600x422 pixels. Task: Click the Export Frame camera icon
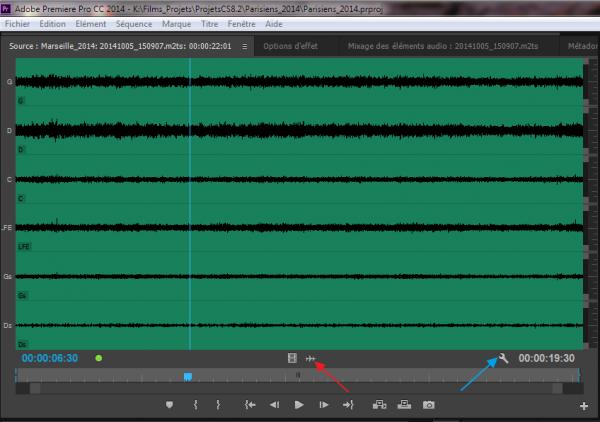[x=429, y=405]
